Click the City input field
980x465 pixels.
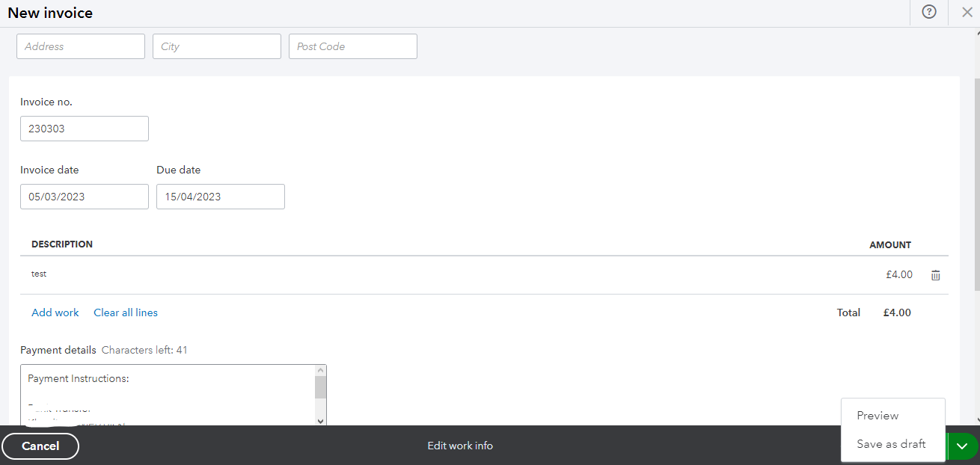(x=216, y=46)
